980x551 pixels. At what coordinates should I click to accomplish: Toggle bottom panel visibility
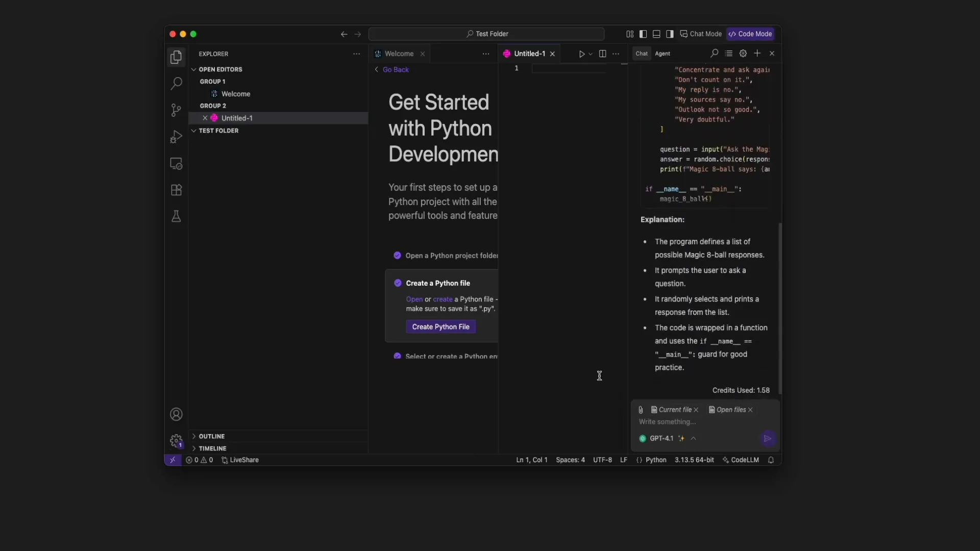(x=656, y=34)
